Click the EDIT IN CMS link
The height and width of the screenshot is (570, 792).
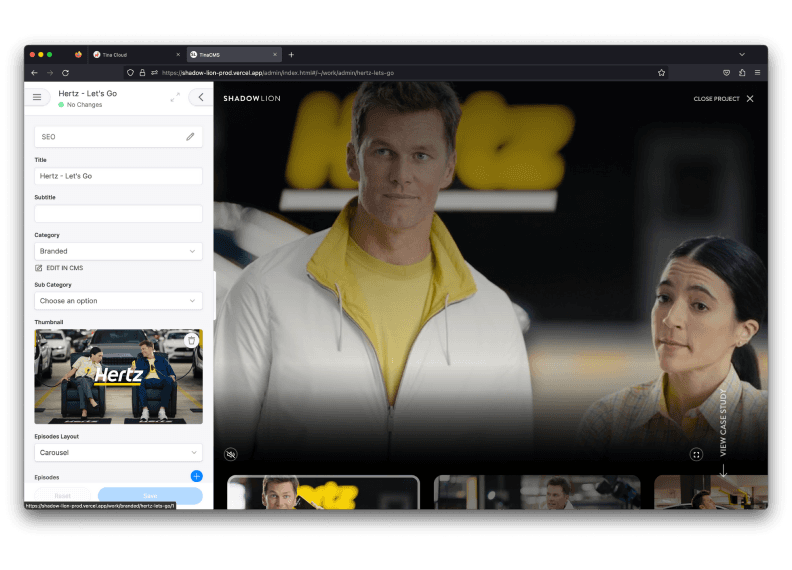65,268
